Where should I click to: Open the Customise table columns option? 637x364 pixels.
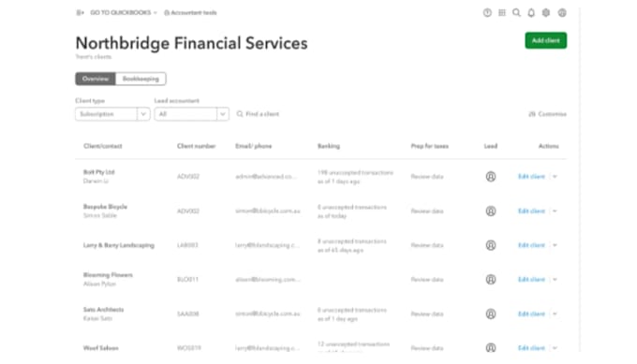pos(547,114)
